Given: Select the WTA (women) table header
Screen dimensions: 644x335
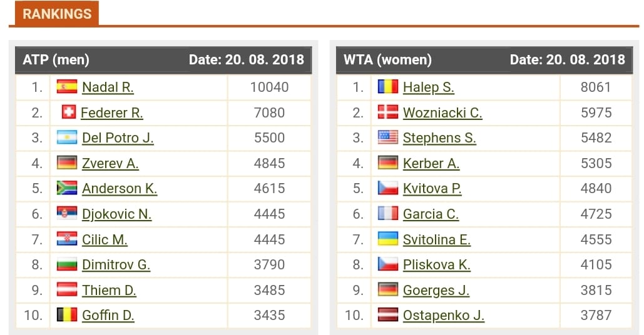Looking at the screenshot, I should coord(484,60).
